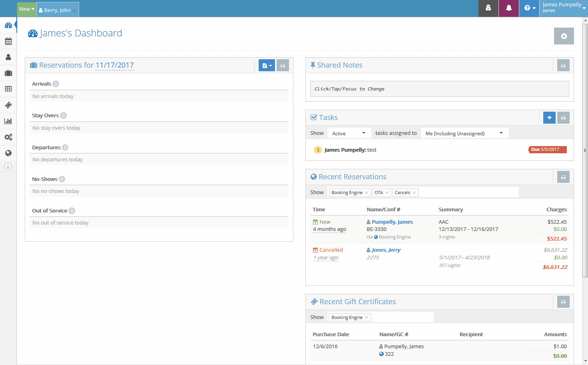Expand the 'Me (Including Unassigned)' dropdown

click(x=464, y=133)
